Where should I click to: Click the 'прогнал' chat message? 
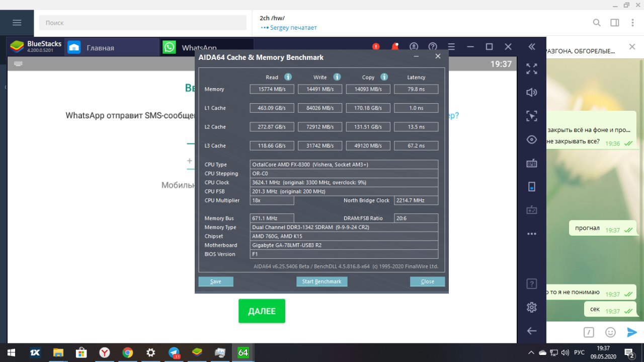pos(603,229)
